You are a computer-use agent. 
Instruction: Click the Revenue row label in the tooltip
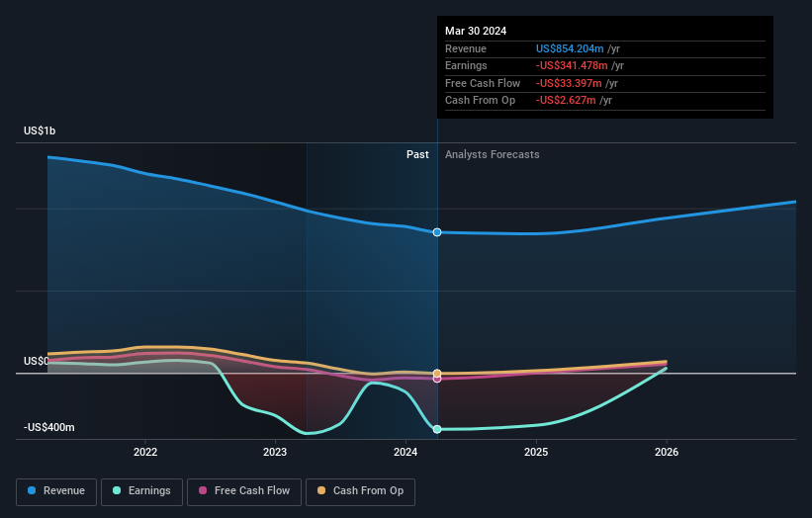tap(466, 48)
